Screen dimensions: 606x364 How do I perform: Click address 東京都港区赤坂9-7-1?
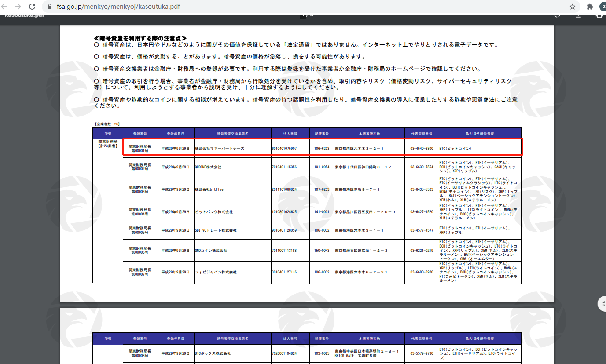[357, 189]
